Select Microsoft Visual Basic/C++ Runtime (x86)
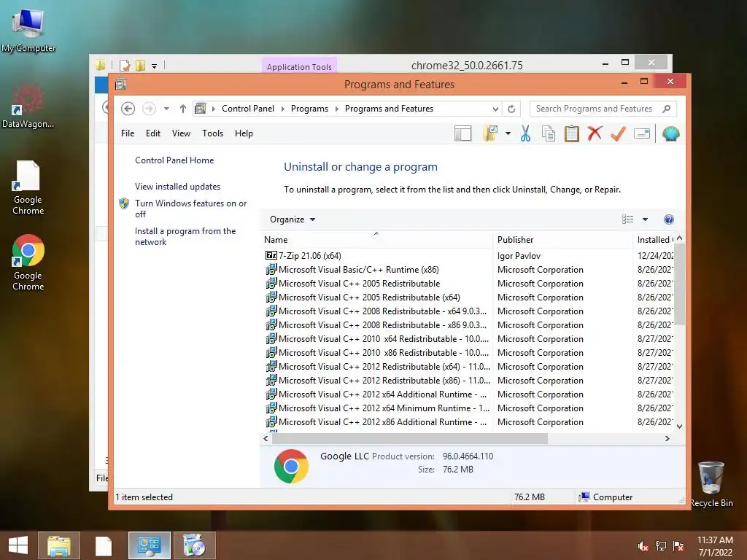Viewport: 747px width, 560px height. 352,270
